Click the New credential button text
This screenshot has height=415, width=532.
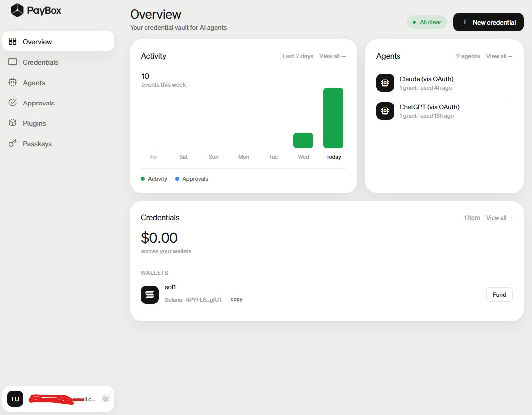click(x=494, y=22)
